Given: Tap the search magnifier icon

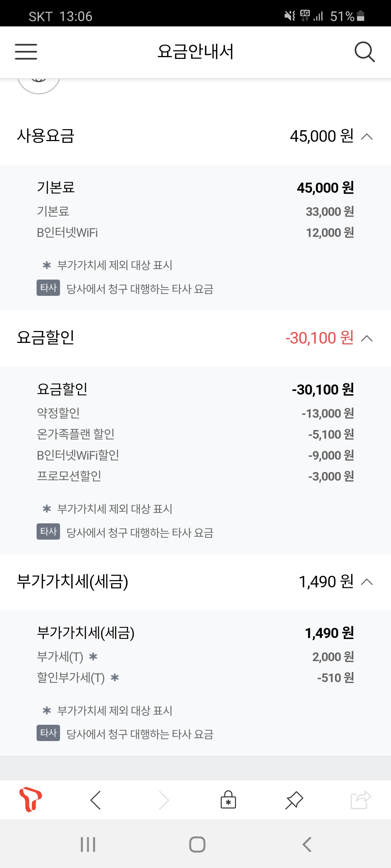Looking at the screenshot, I should click(x=364, y=52).
